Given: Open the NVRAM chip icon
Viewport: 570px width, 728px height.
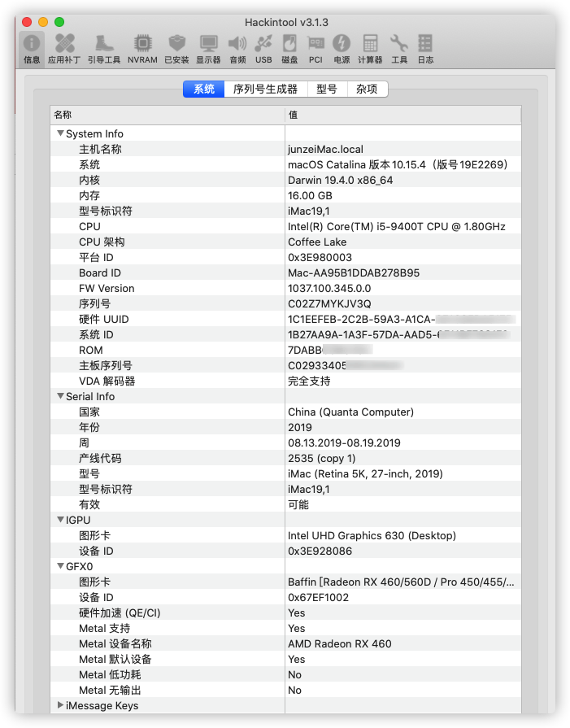Looking at the screenshot, I should 142,50.
